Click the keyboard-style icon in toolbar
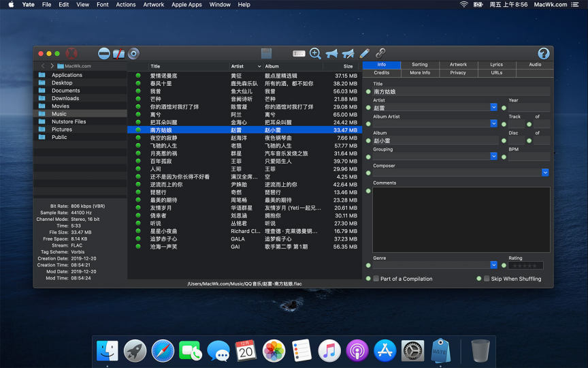Viewport: 588px width, 368px height. [299, 53]
